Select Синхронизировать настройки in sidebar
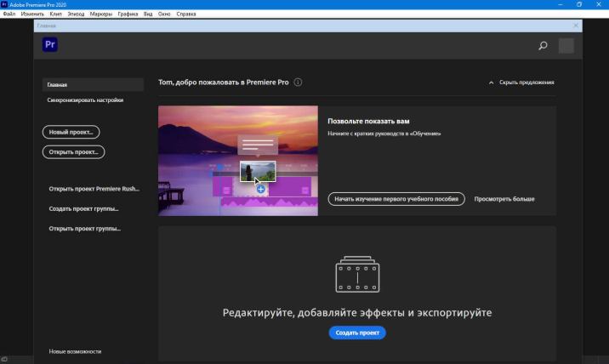The height and width of the screenshot is (364, 609). tap(85, 100)
